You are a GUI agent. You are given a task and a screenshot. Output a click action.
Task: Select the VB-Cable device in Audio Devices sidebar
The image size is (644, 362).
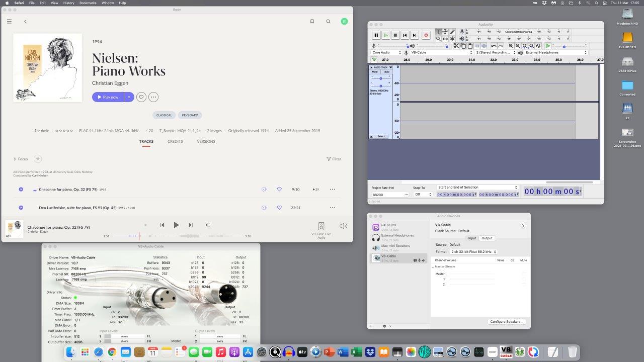388,256
